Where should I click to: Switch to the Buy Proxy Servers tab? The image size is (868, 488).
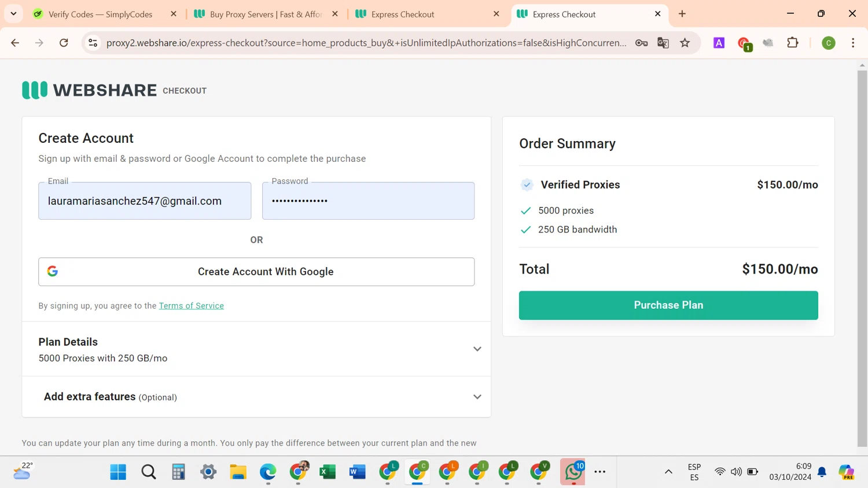(x=266, y=14)
